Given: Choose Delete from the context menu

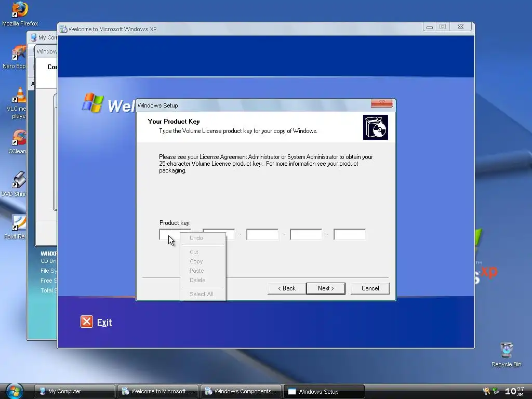Looking at the screenshot, I should pyautogui.click(x=203, y=280).
